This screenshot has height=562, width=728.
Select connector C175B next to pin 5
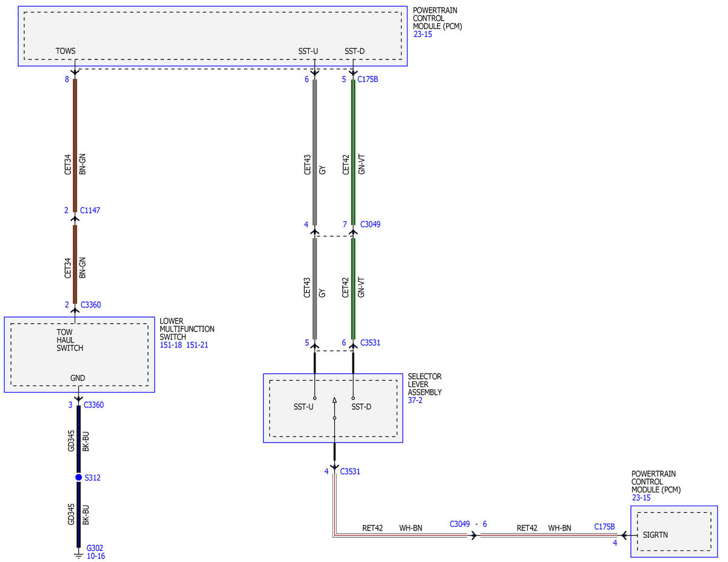368,79
